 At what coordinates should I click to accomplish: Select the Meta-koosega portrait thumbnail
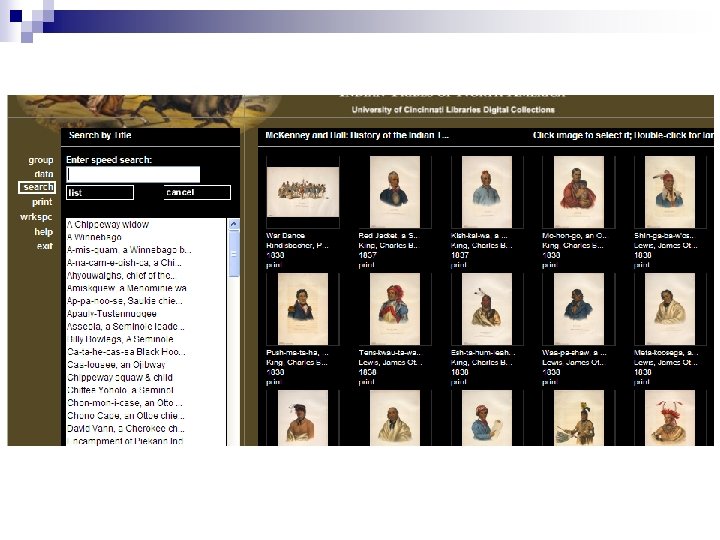tap(670, 309)
